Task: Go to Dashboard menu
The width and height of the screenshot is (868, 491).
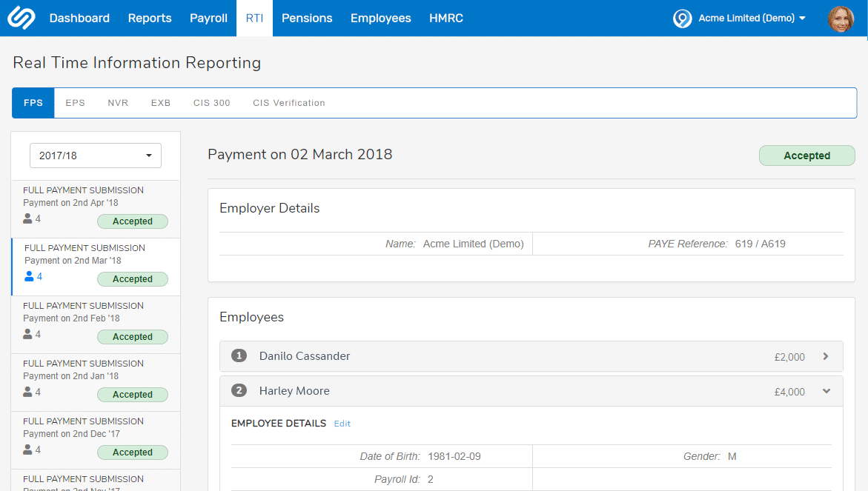Action: click(x=79, y=19)
